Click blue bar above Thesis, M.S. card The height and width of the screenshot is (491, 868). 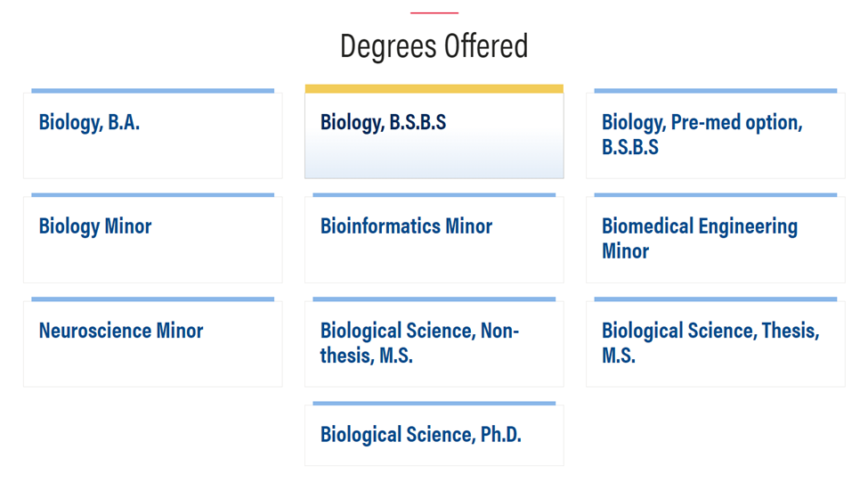coord(715,299)
